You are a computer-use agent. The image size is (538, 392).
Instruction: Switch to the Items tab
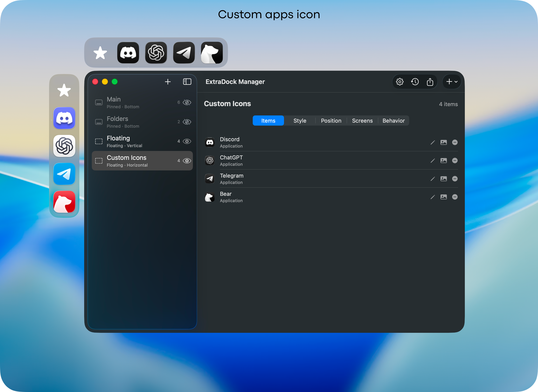[268, 121]
